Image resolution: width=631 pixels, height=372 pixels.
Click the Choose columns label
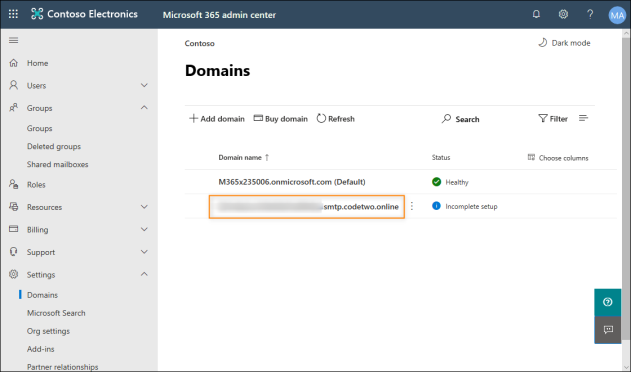click(563, 158)
